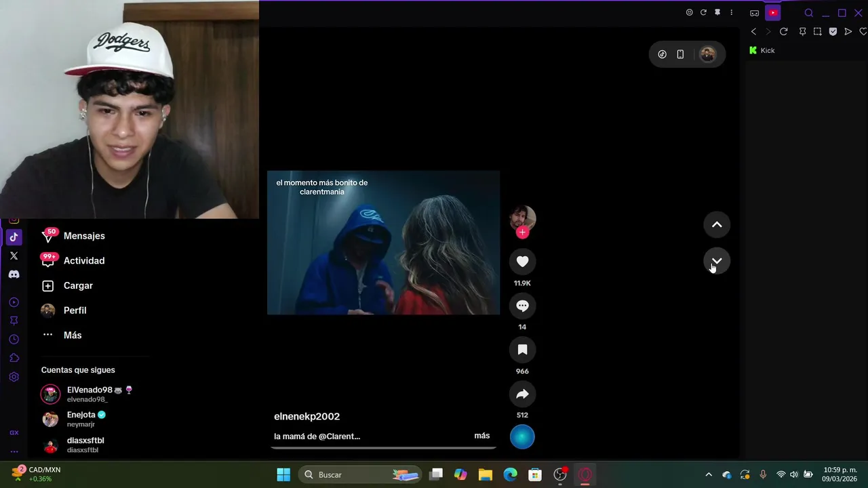868x488 pixels.
Task: Open Extensions puzzle icon in sidebar
Action: point(14,358)
